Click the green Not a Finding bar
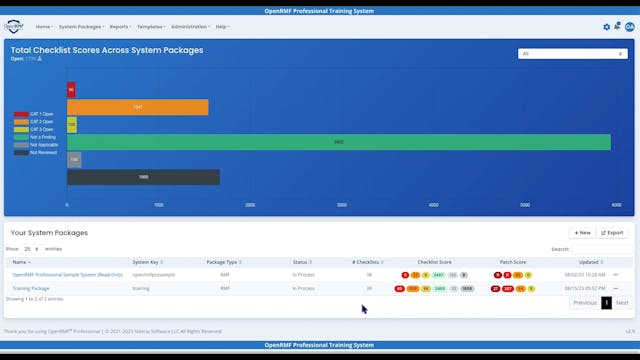The width and height of the screenshot is (640, 360). 339,142
